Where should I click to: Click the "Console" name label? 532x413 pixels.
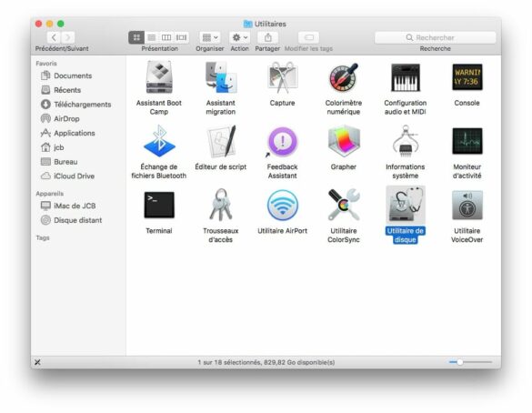point(467,103)
